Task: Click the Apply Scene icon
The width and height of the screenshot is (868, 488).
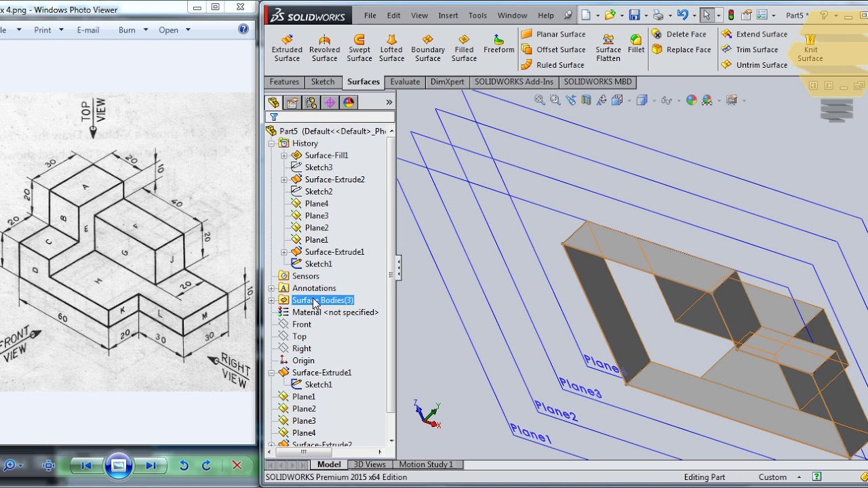Action: pyautogui.click(x=707, y=100)
